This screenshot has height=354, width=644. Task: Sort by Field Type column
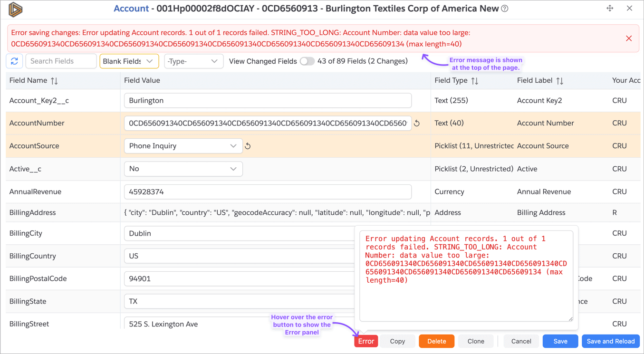click(474, 81)
